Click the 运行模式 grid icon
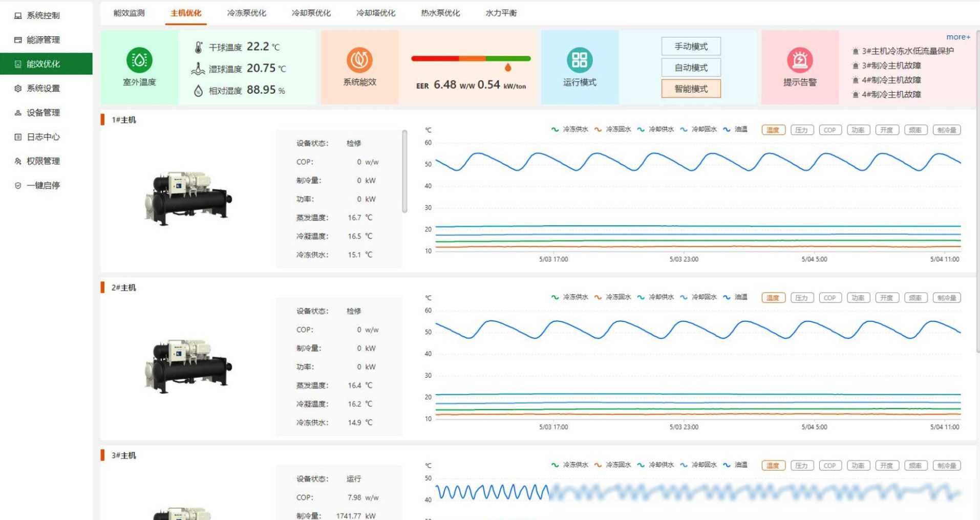 coord(580,60)
